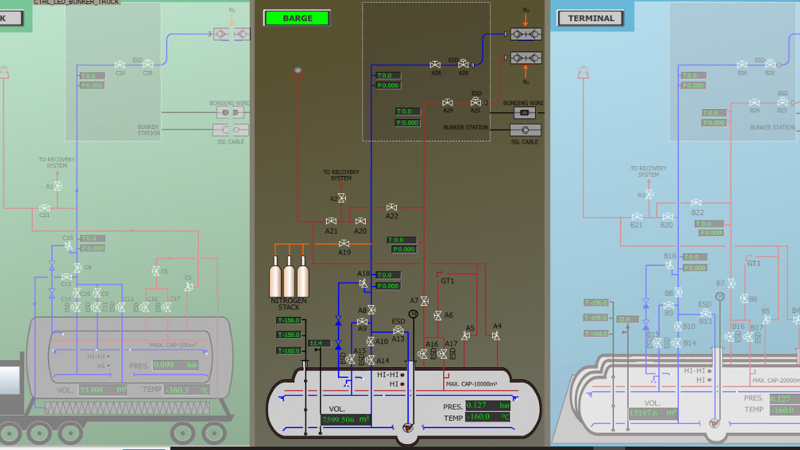
Task: Switch to the BARGE view tab
Action: click(297, 18)
